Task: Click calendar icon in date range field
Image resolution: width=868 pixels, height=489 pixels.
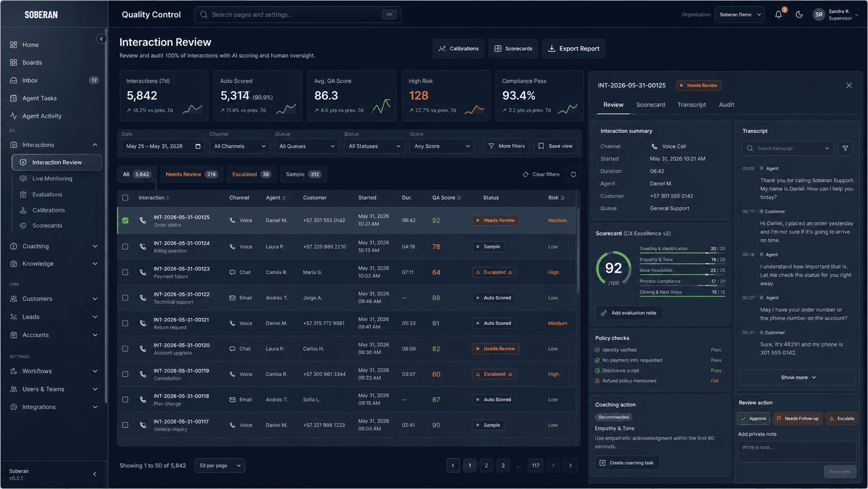Action: coord(198,146)
